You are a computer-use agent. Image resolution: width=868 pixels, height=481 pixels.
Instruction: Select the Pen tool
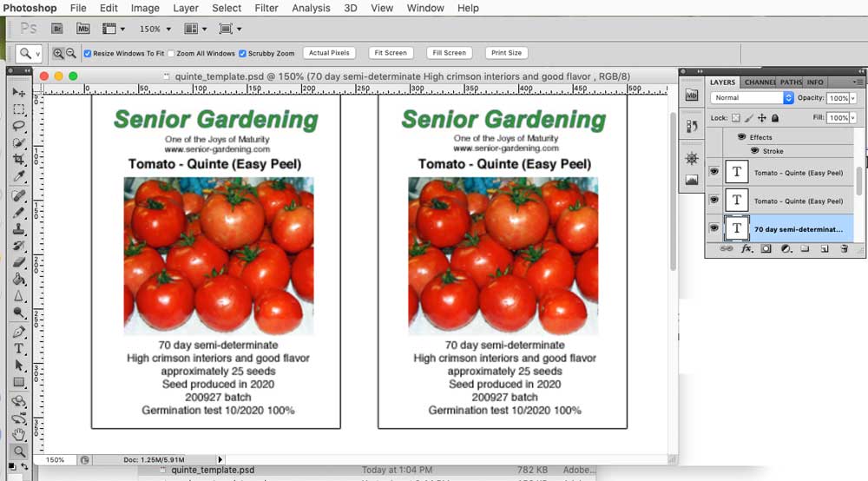(19, 332)
